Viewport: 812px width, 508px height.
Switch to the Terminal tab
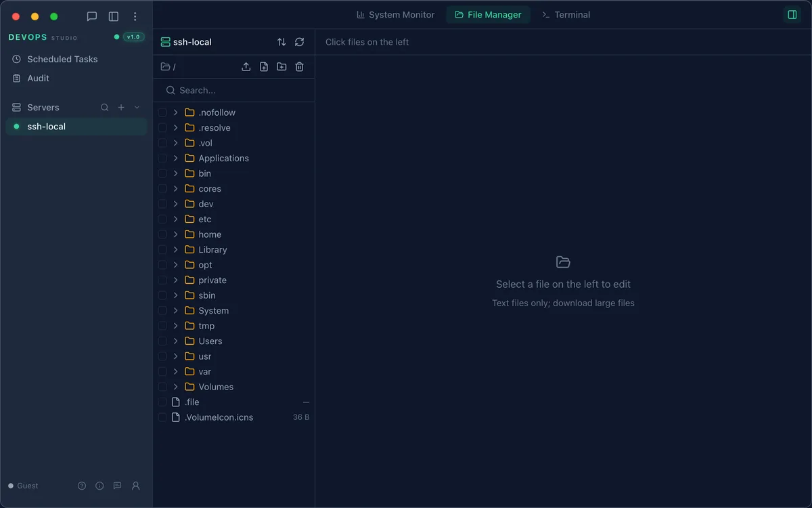pyautogui.click(x=566, y=15)
